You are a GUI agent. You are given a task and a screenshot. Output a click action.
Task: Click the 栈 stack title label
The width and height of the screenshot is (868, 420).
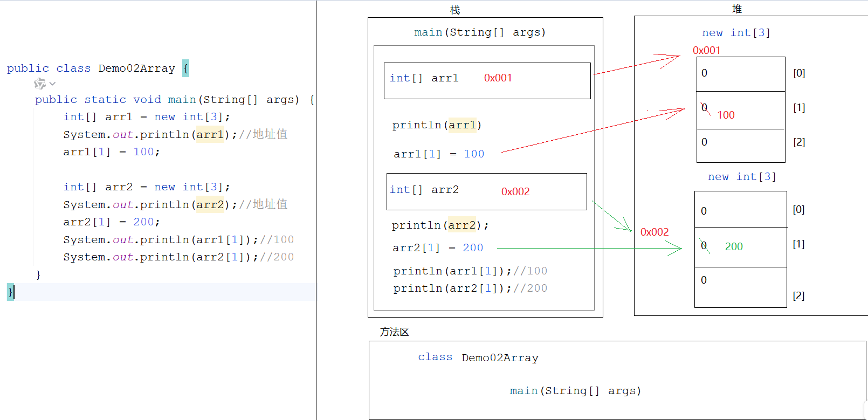pos(454,10)
